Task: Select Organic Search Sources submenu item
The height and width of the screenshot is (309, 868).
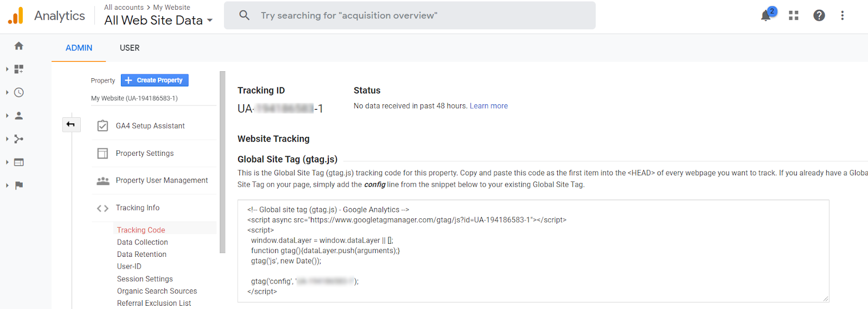Action: click(x=157, y=291)
